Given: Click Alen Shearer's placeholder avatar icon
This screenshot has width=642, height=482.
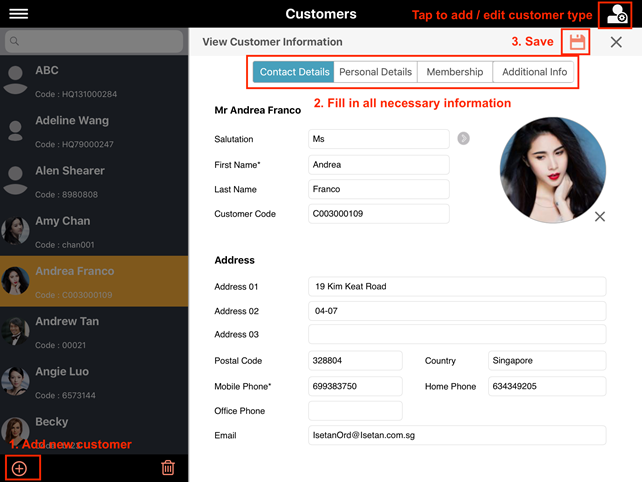Looking at the screenshot, I should (x=15, y=181).
